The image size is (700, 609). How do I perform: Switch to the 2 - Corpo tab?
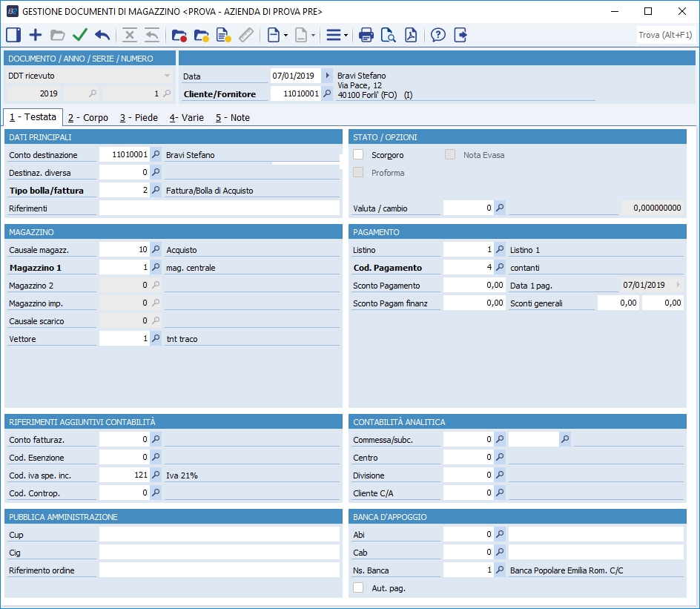coord(87,118)
